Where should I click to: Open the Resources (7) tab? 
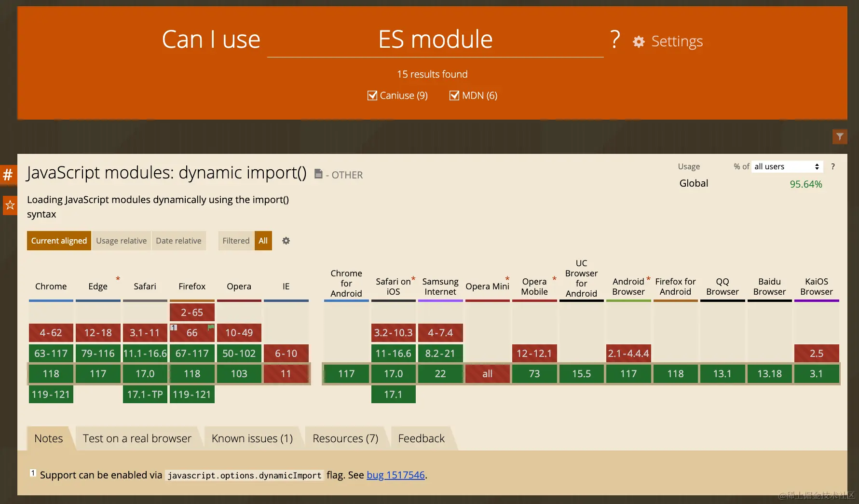coord(345,438)
